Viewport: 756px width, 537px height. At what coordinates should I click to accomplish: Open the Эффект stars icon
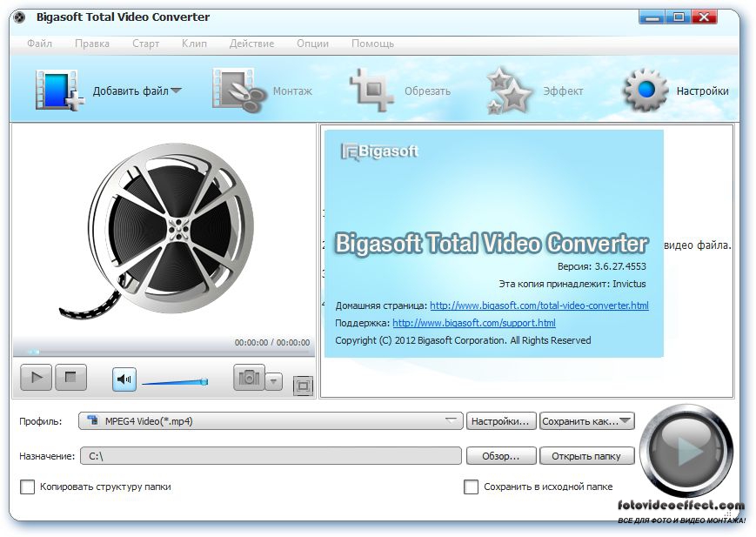click(510, 91)
